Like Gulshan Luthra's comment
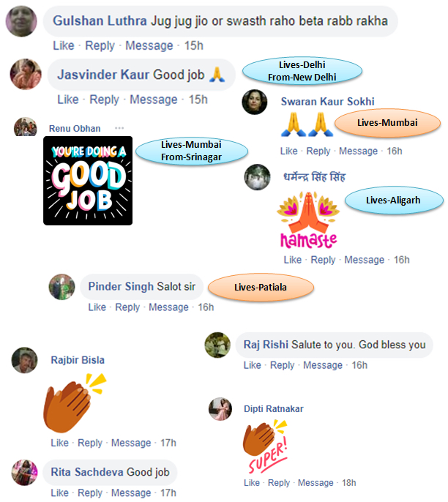 click(64, 45)
